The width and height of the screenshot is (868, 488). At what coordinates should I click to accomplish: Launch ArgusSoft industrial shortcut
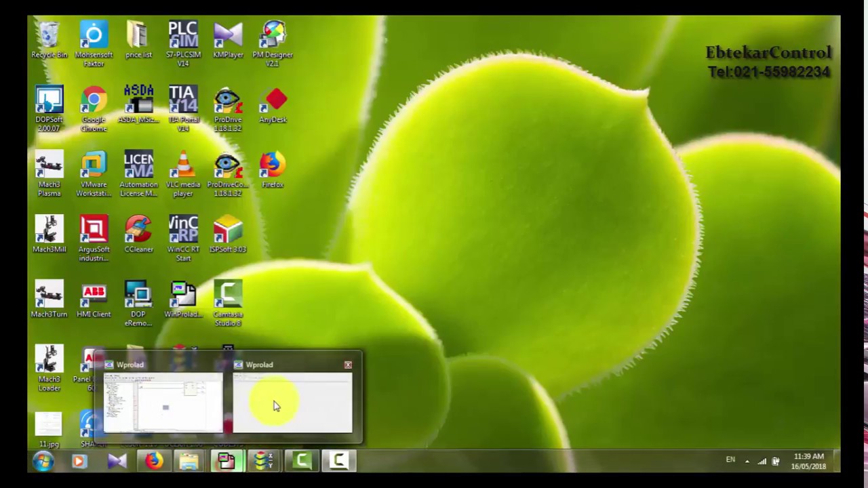(x=94, y=239)
